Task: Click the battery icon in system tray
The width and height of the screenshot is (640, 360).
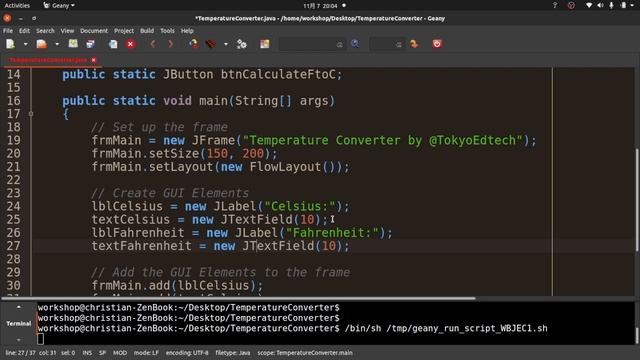Action: (x=623, y=5)
